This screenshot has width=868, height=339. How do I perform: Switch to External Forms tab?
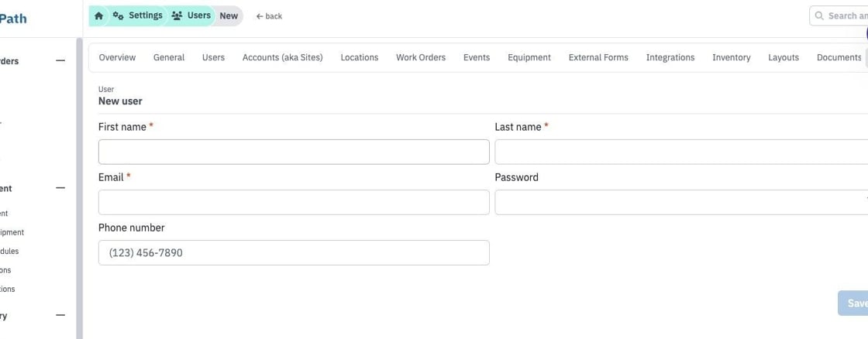(x=598, y=57)
